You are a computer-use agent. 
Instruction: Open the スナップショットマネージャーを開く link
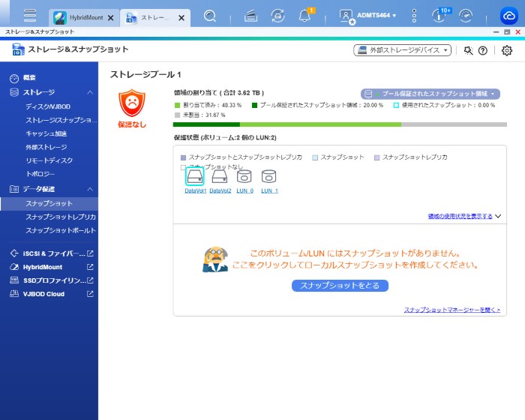[451, 310]
